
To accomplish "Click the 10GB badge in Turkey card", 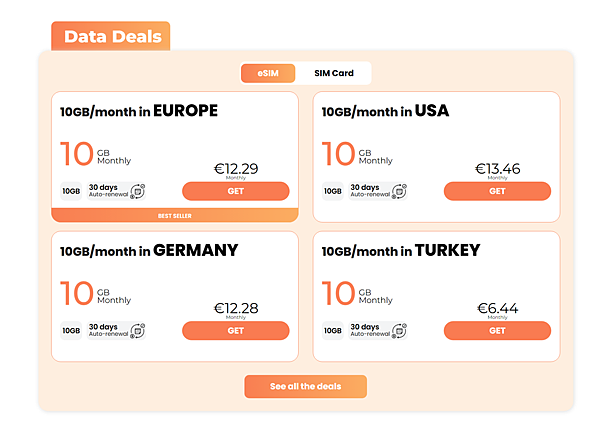I will click(334, 330).
